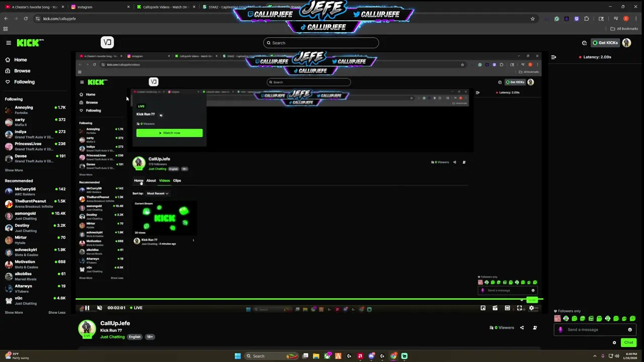Bookmark page with star icon
This screenshot has height=362, width=644.
532,19
